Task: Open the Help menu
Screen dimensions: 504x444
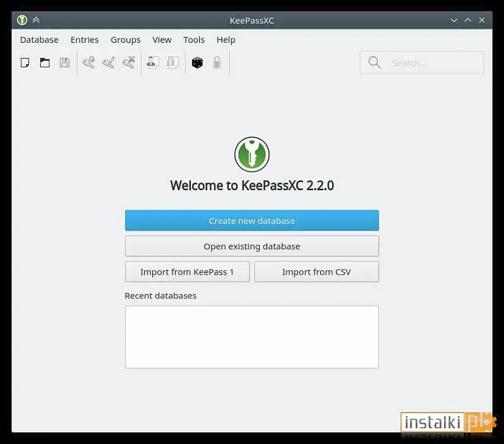Action: click(x=226, y=40)
